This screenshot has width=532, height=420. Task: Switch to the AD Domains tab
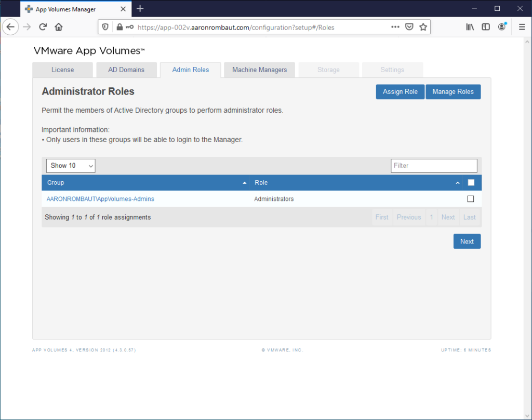(126, 70)
